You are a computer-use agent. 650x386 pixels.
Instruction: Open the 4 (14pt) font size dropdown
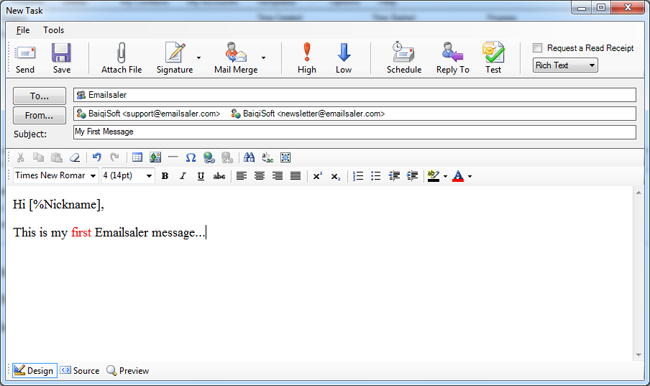coord(128,176)
